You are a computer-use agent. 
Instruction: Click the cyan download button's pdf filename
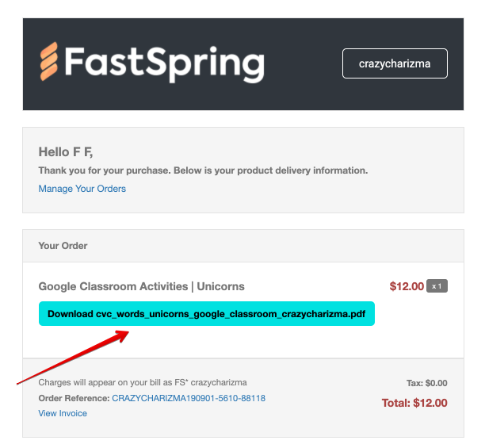click(x=231, y=314)
